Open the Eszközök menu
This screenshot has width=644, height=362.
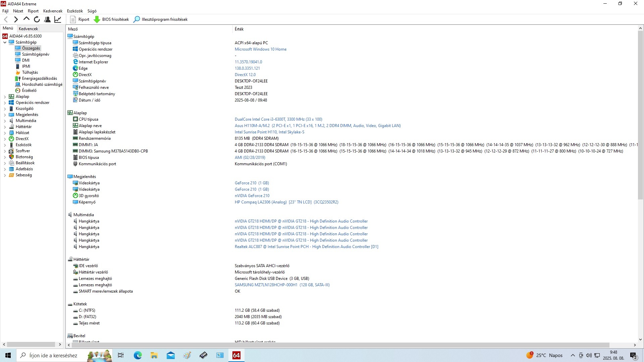coord(75,11)
